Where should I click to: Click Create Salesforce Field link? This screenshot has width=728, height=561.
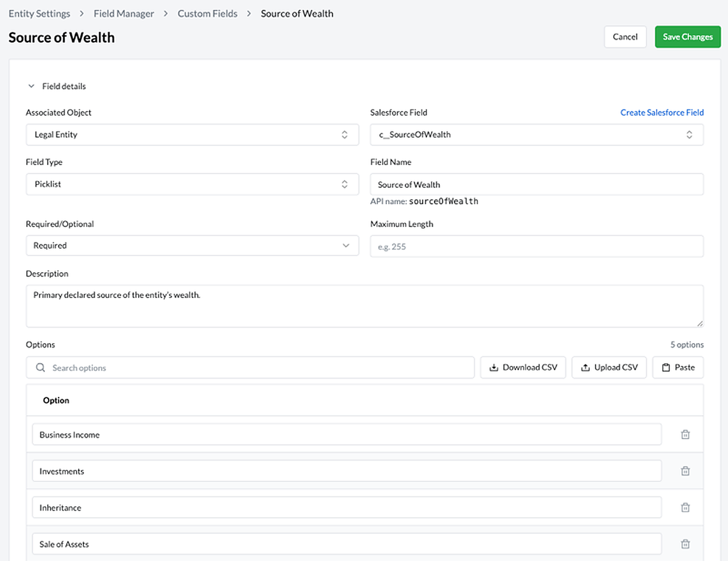(x=662, y=112)
